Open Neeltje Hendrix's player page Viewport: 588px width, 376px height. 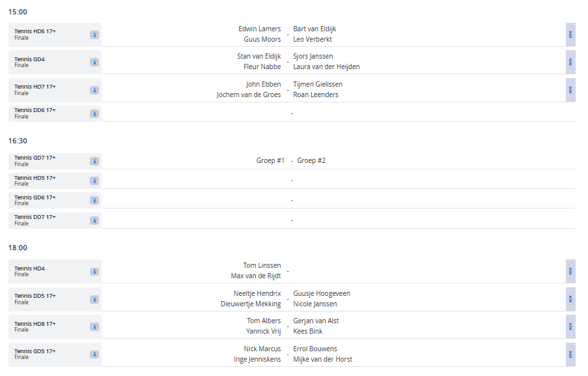[257, 294]
